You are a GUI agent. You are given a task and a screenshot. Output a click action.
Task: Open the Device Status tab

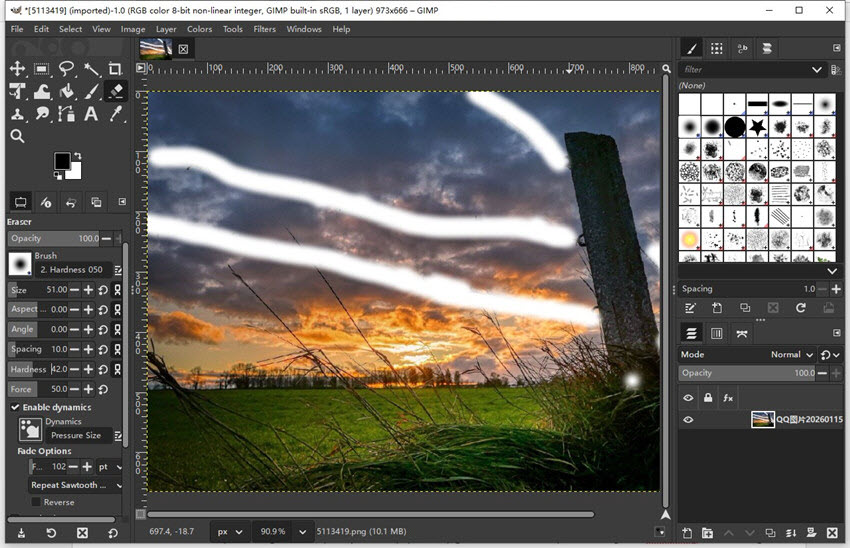46,202
